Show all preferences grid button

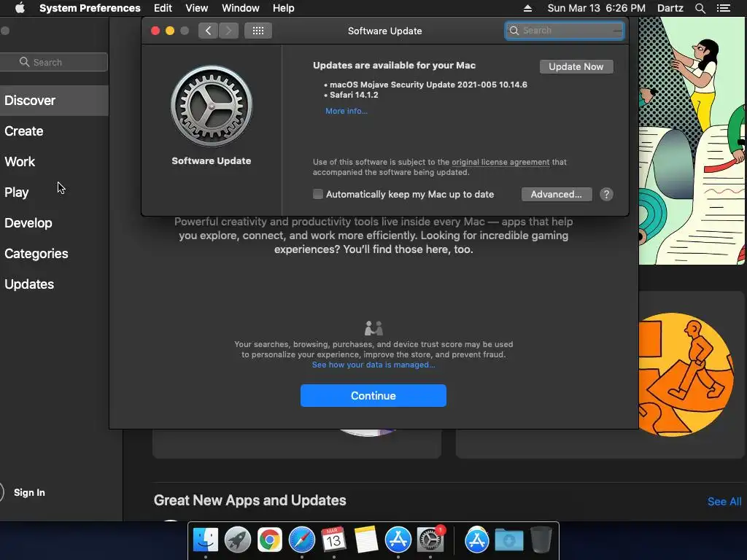tap(258, 31)
